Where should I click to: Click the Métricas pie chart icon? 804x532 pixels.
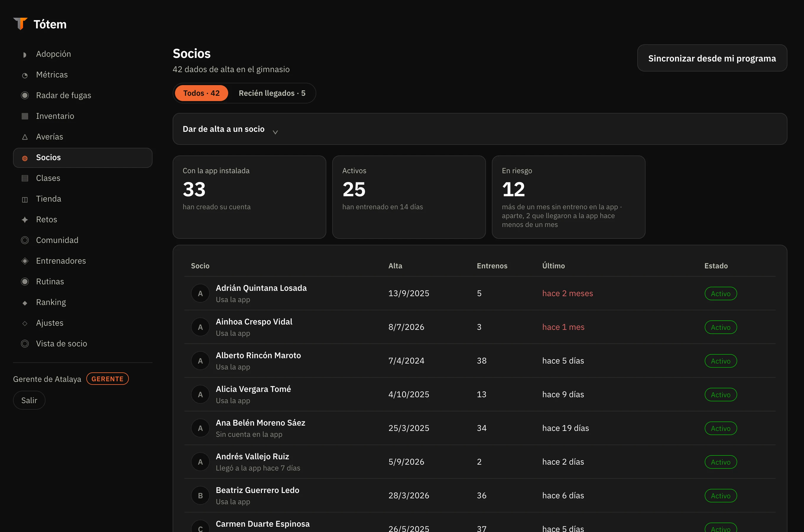tap(25, 75)
